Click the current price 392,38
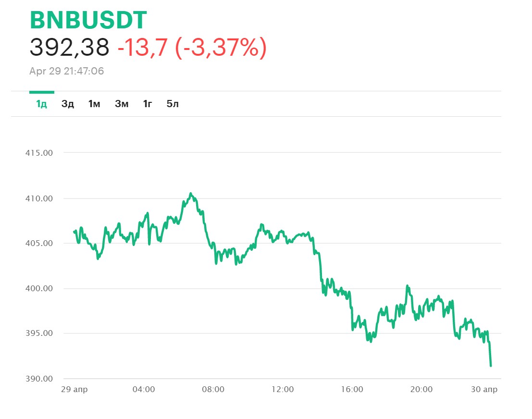This screenshot has width=532, height=419. 70,47
